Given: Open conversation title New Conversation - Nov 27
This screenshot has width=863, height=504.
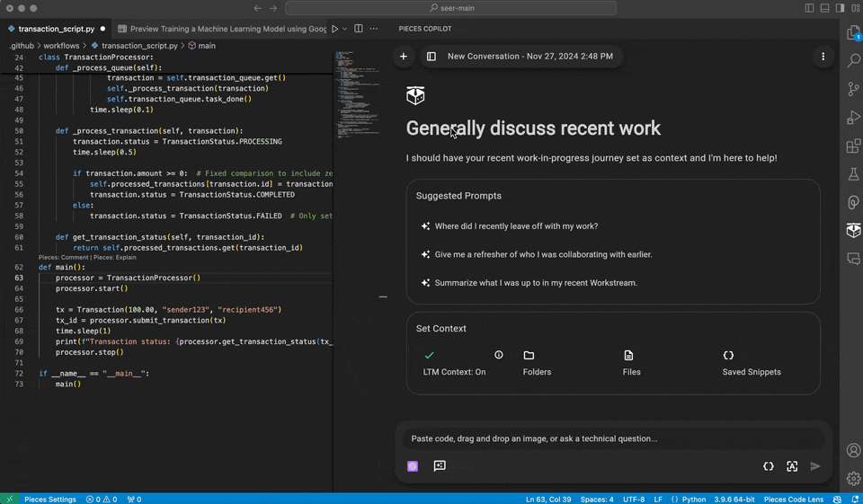Looking at the screenshot, I should [530, 56].
